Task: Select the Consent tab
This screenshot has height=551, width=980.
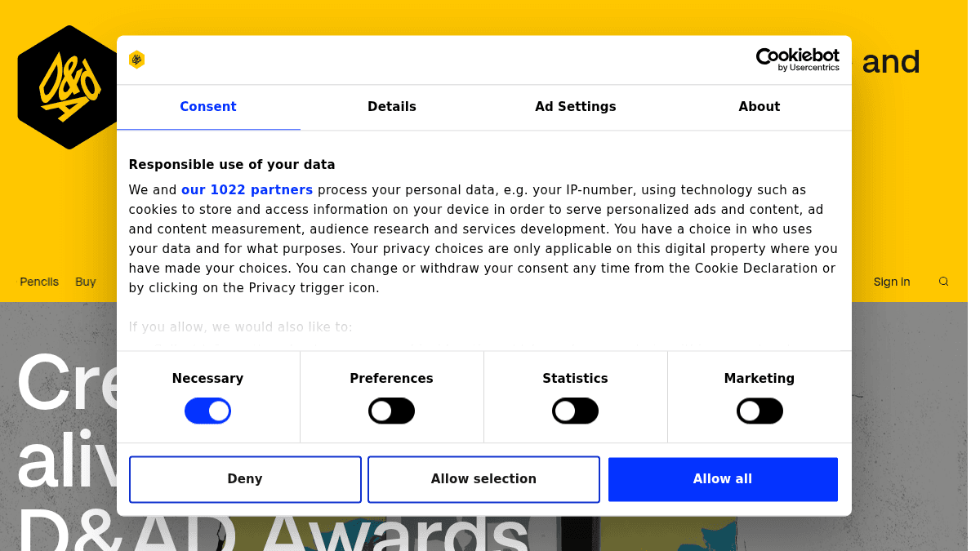Action: 208,107
